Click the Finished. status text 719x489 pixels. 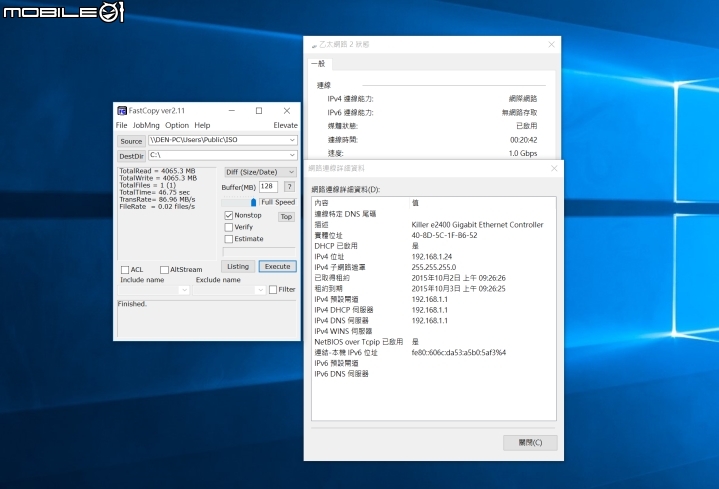(132, 304)
